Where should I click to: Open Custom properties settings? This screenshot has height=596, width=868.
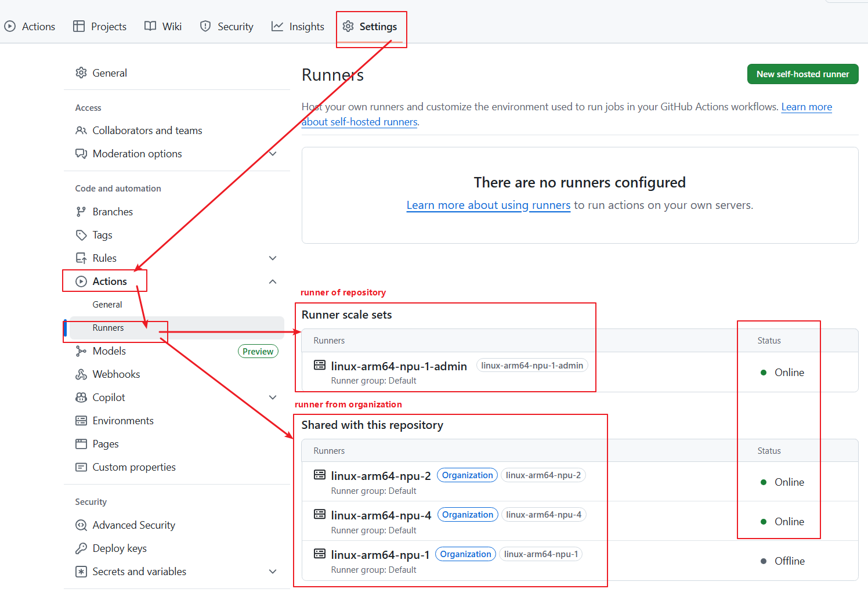134,467
